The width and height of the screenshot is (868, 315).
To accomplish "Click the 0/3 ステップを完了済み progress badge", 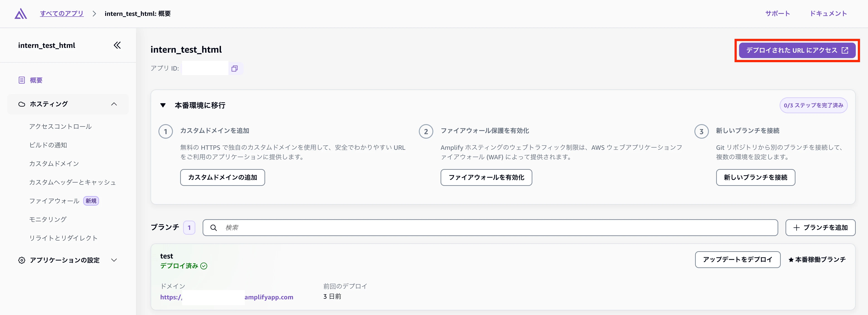I will (813, 105).
